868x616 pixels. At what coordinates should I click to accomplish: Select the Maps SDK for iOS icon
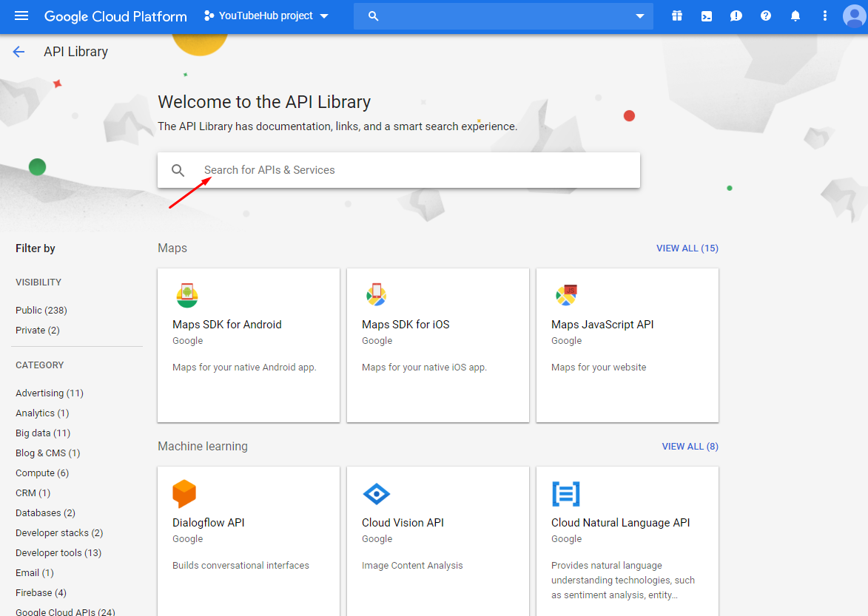pyautogui.click(x=377, y=294)
